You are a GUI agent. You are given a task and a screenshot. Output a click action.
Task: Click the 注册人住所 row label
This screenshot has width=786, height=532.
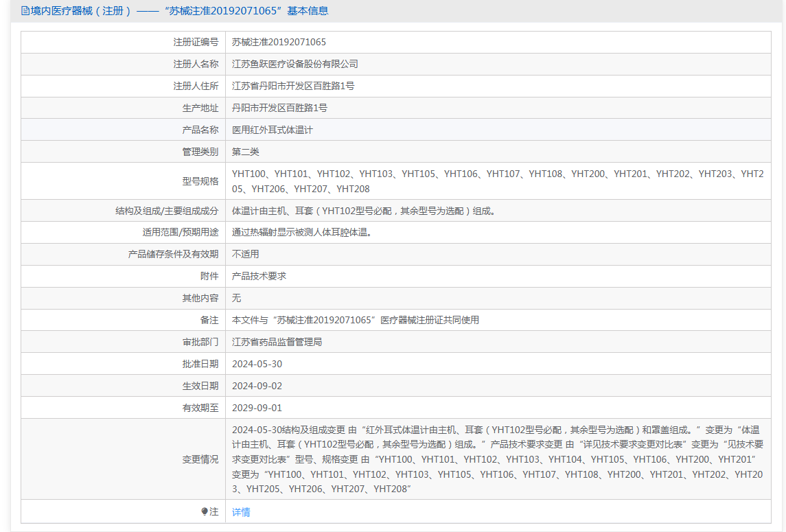196,86
